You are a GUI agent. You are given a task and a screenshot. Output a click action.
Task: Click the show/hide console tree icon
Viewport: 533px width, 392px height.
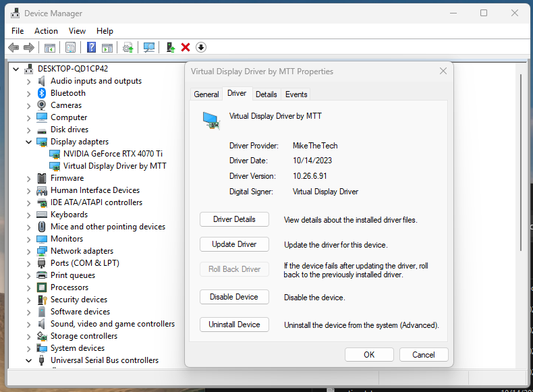pyautogui.click(x=50, y=47)
